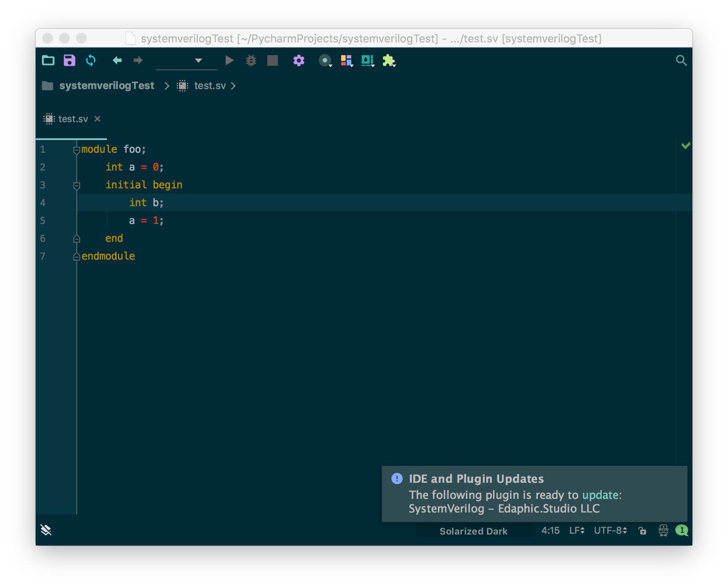Click IDE and Plugin Updates notification title
728x588 pixels.
pos(476,479)
